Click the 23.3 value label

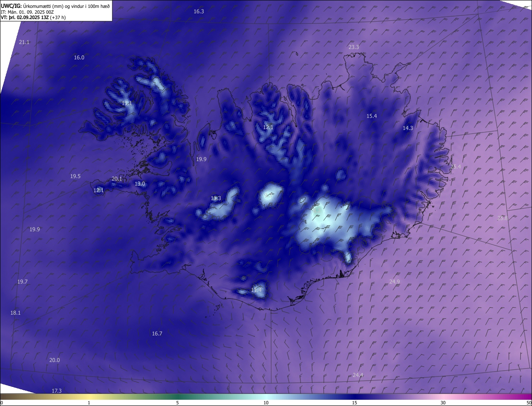pyautogui.click(x=354, y=47)
